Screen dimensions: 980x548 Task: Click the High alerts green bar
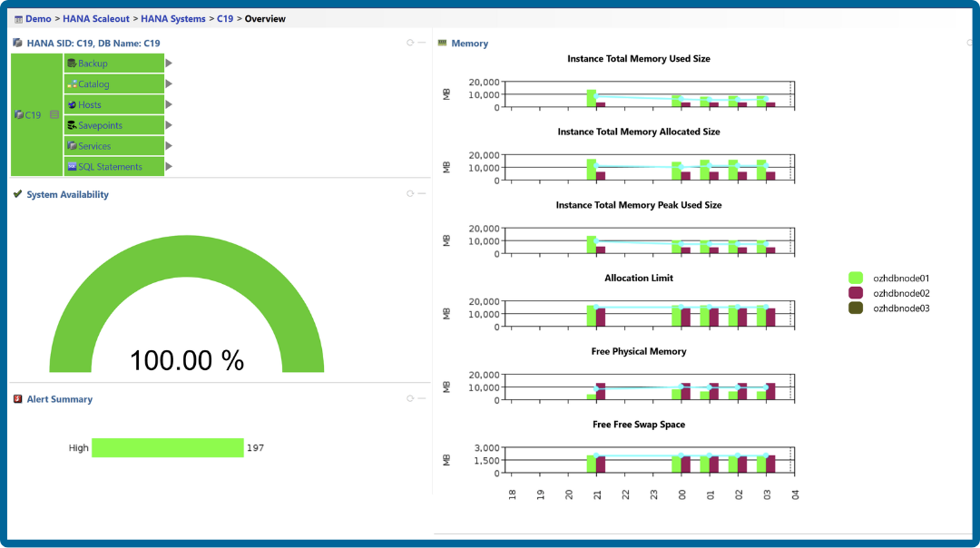tap(168, 447)
